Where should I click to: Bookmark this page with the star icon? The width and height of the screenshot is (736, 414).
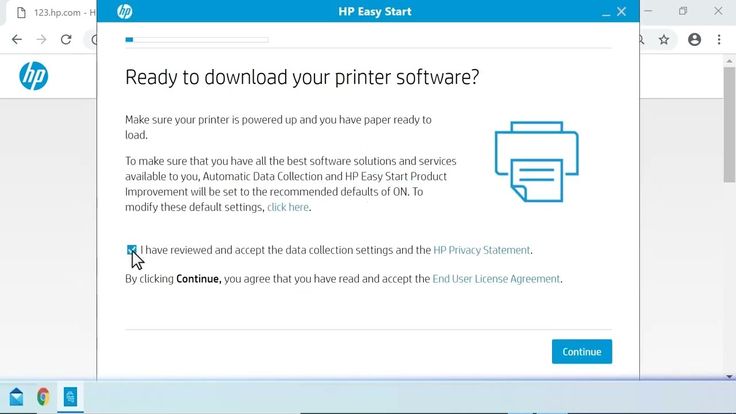[x=664, y=40]
